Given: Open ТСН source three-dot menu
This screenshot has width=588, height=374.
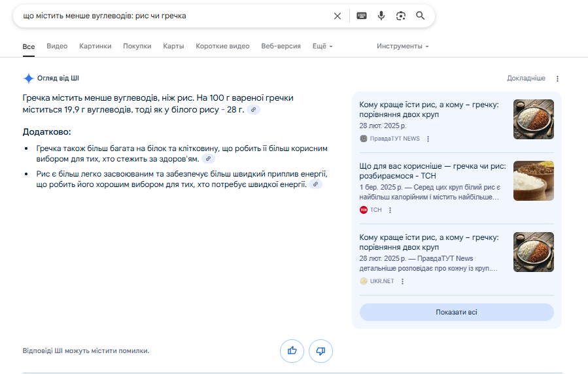Looking at the screenshot, I should (390, 211).
